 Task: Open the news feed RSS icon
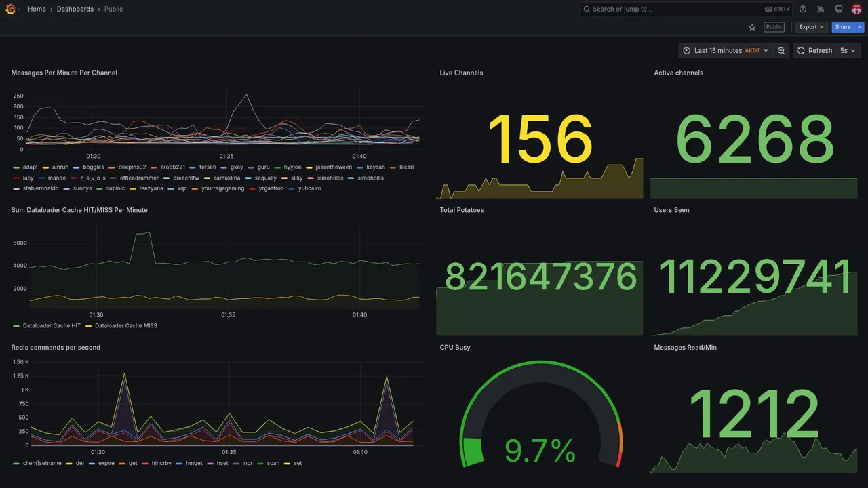[x=821, y=9]
